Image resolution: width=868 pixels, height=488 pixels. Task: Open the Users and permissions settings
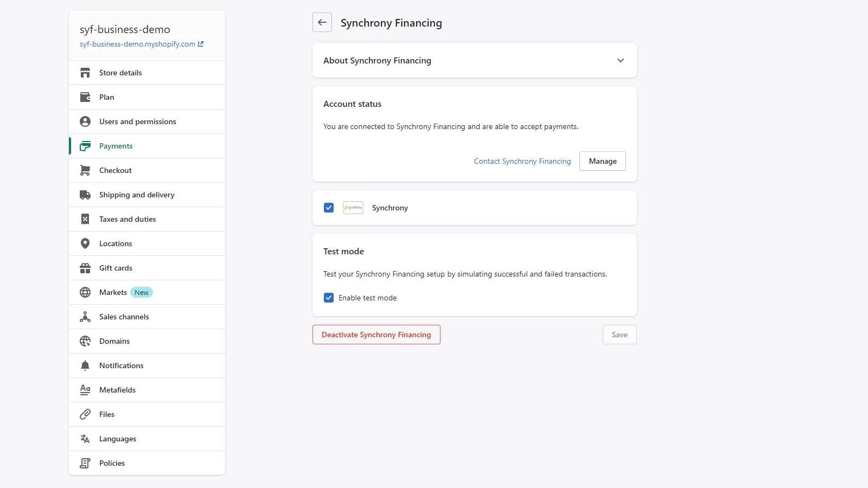tap(138, 121)
